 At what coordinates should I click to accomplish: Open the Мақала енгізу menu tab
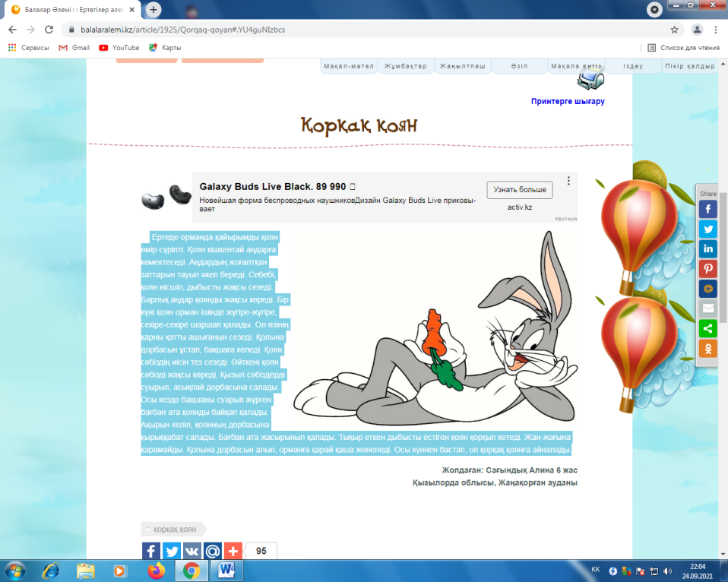[576, 66]
